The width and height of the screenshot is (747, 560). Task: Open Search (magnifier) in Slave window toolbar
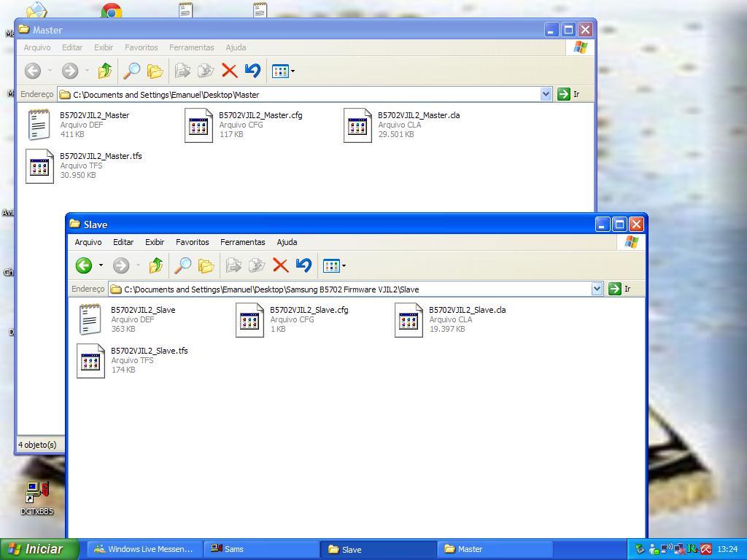182,265
